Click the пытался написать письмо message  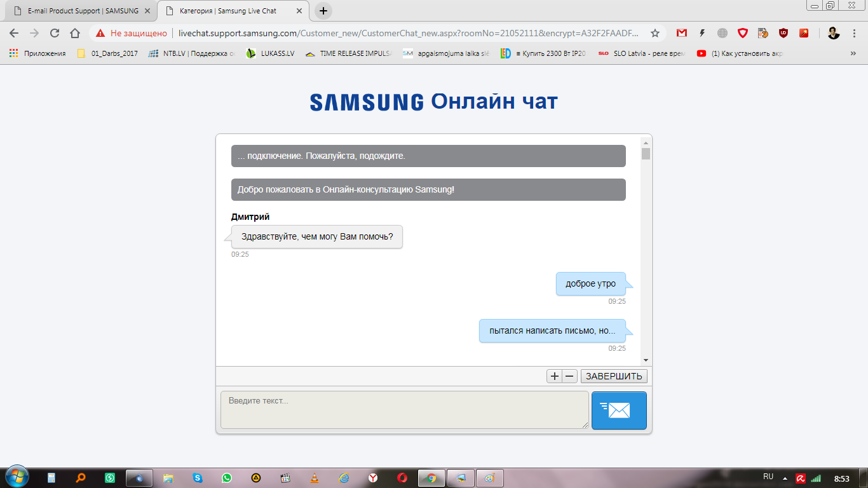pos(552,330)
